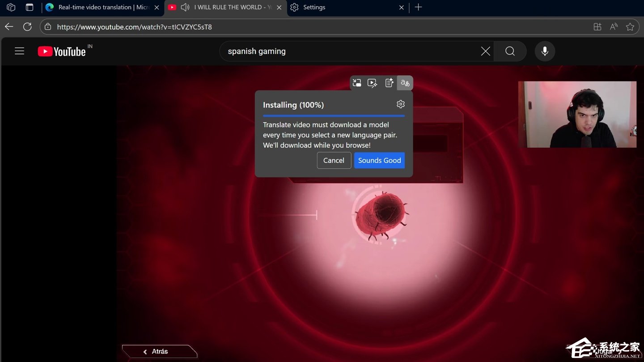Add the page to favorites with the star

(x=630, y=27)
